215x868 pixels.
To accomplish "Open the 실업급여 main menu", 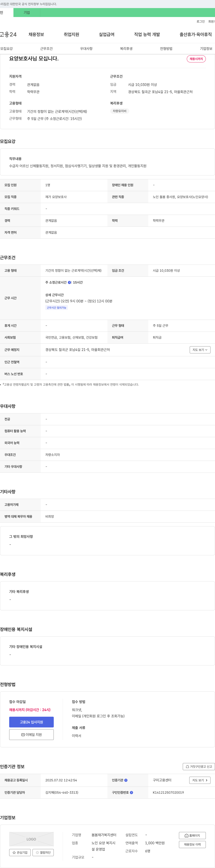I will tap(106, 34).
